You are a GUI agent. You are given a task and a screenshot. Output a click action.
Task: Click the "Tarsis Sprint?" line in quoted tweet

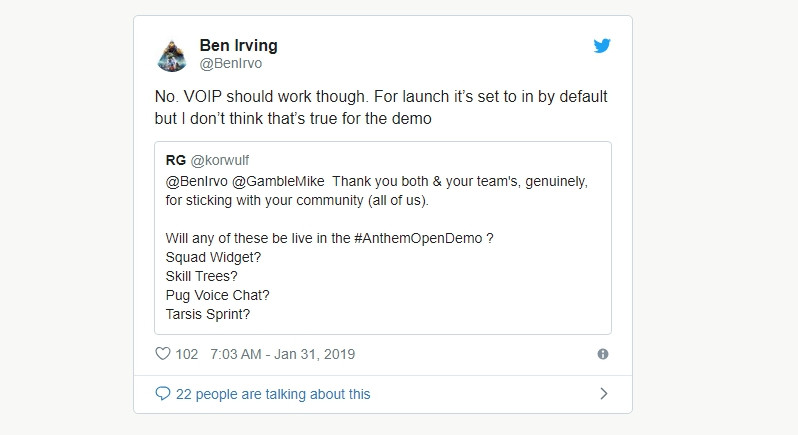click(211, 315)
